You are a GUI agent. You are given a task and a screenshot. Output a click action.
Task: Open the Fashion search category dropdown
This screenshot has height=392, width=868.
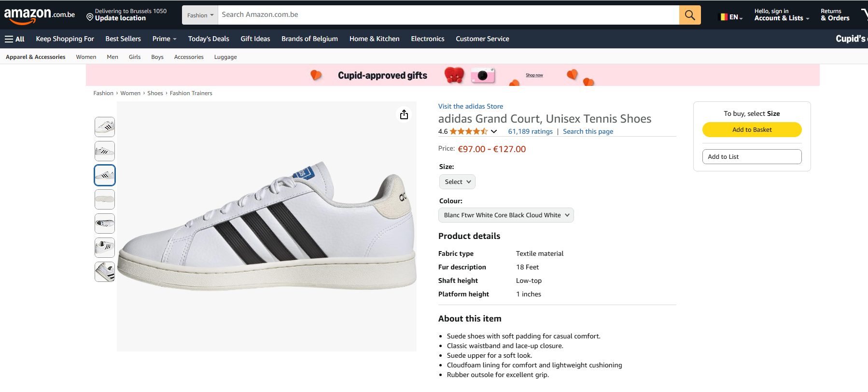pyautogui.click(x=200, y=15)
